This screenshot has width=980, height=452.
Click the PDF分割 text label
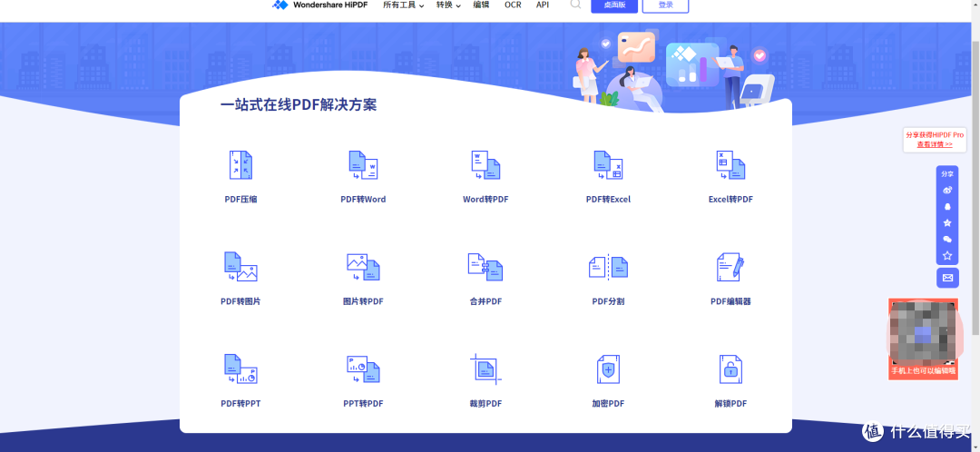(608, 301)
